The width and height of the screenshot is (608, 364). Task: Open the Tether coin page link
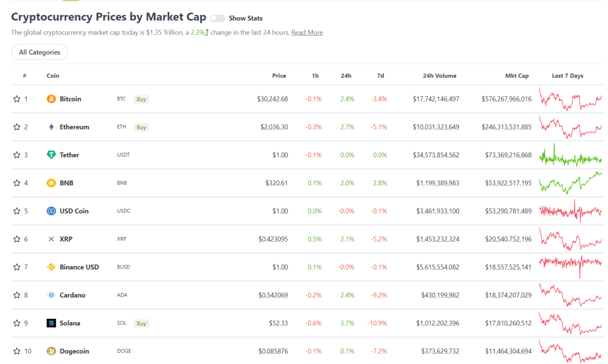69,155
